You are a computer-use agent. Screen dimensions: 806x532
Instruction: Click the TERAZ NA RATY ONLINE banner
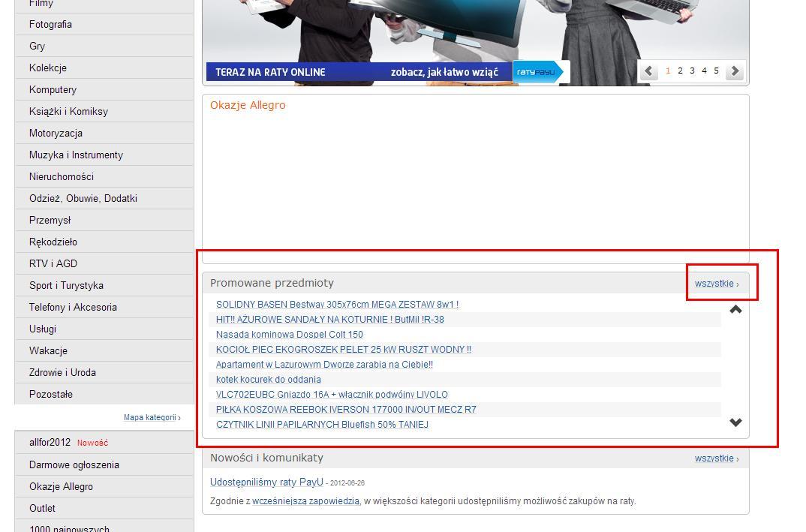(x=359, y=72)
